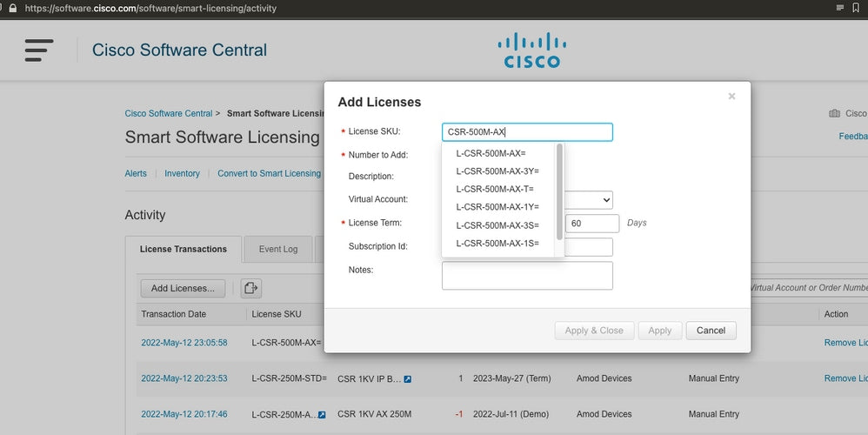
Task: Open external link icon next to CSR 1KV IP B…
Action: tap(408, 379)
